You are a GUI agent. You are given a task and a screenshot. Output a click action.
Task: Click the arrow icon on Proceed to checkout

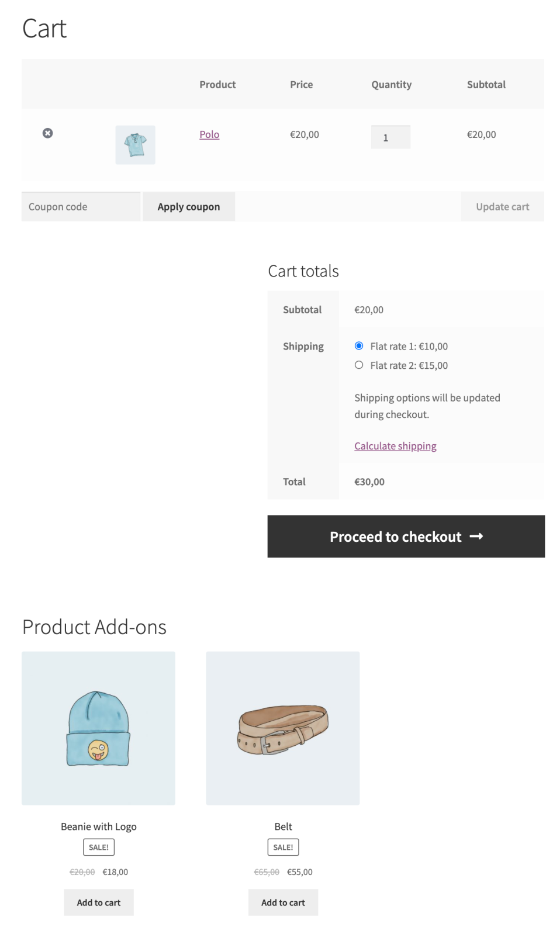pos(477,536)
